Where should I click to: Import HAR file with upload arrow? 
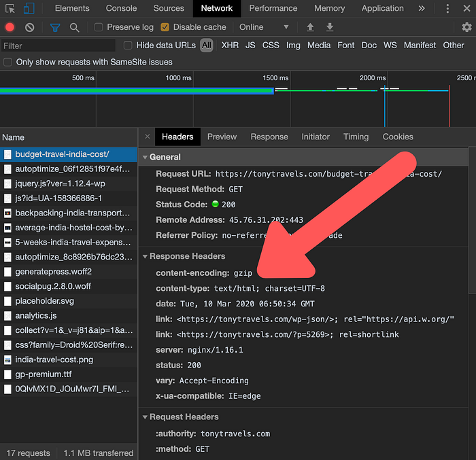click(x=310, y=27)
